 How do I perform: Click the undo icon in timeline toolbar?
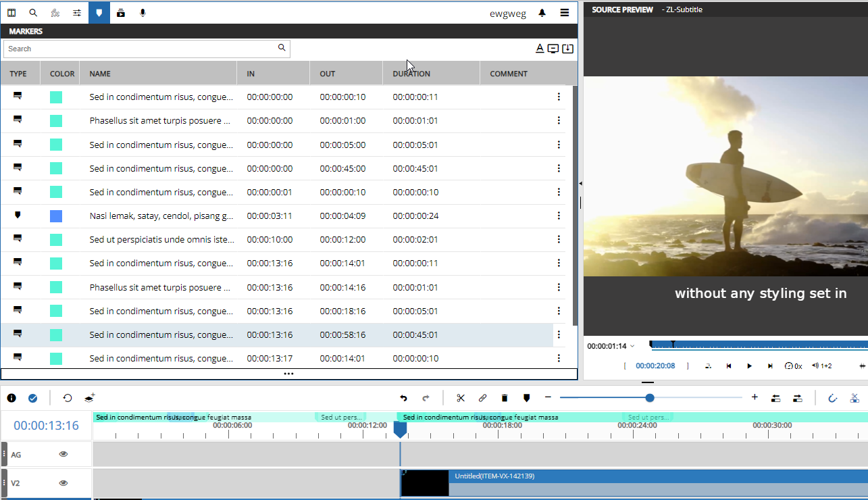(403, 398)
